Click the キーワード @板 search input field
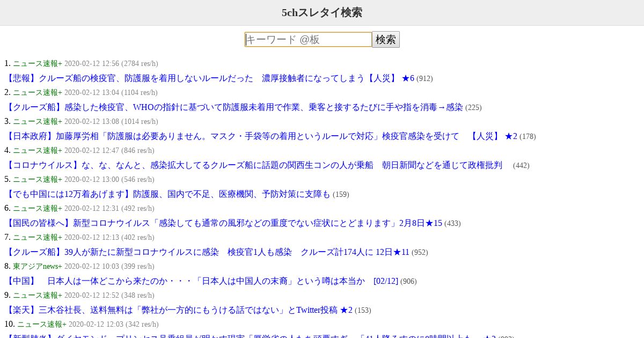Viewport: 644px width, 338px height. tap(308, 40)
